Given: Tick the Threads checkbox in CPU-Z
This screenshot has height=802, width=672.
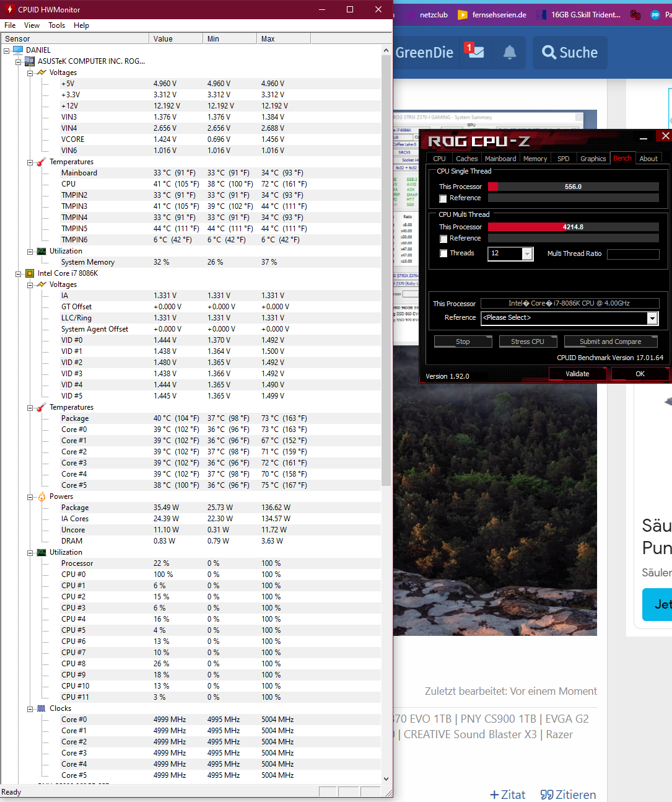Looking at the screenshot, I should pyautogui.click(x=443, y=253).
